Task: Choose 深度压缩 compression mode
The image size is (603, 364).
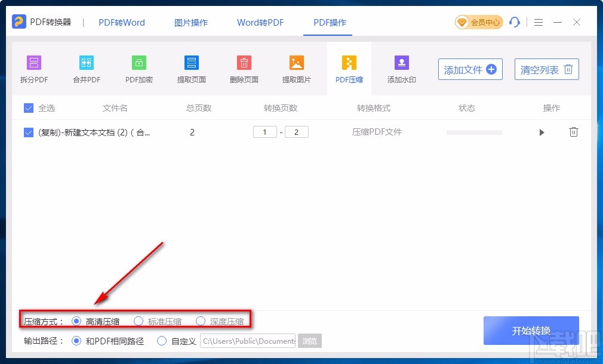Action: click(201, 320)
